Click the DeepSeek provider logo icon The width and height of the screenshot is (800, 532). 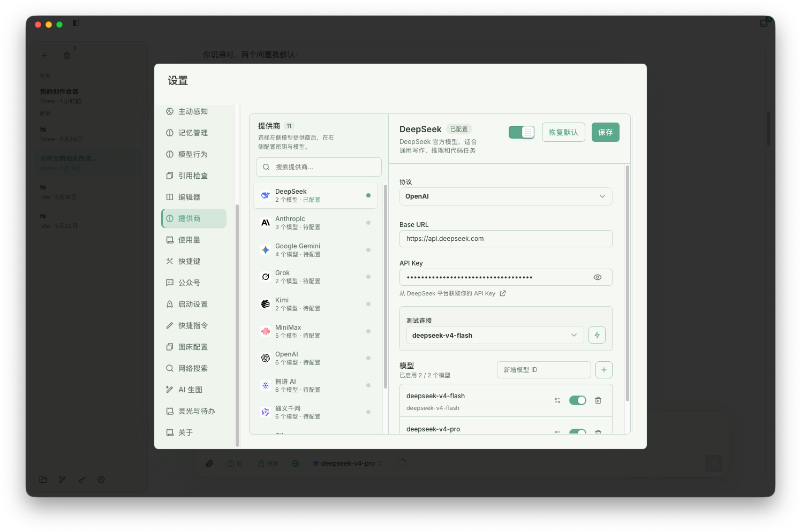(265, 195)
